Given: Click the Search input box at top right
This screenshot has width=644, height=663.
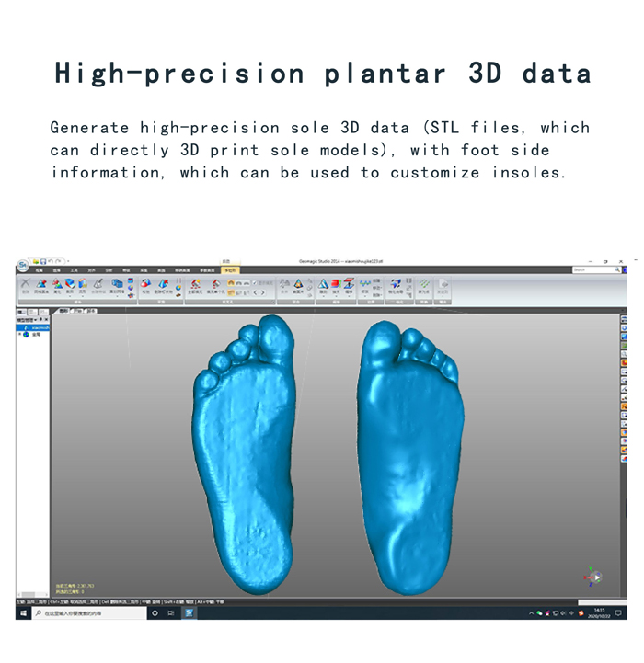Looking at the screenshot, I should [593, 270].
